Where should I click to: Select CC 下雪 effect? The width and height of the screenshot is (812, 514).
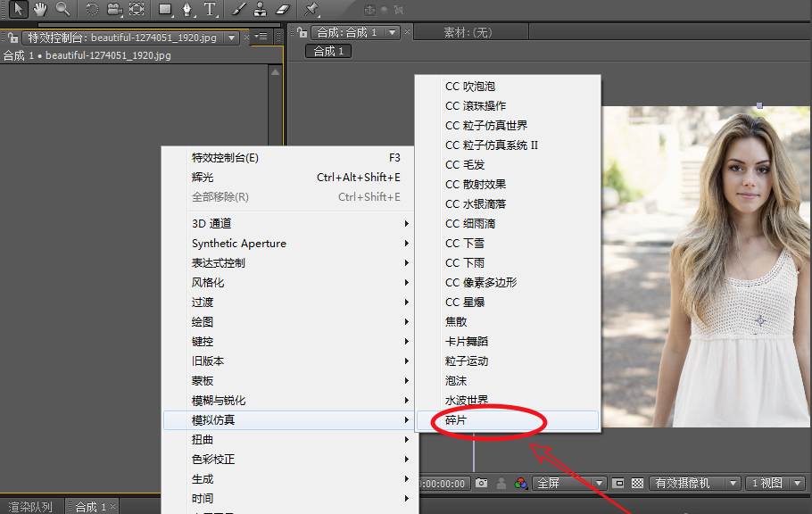coord(508,244)
